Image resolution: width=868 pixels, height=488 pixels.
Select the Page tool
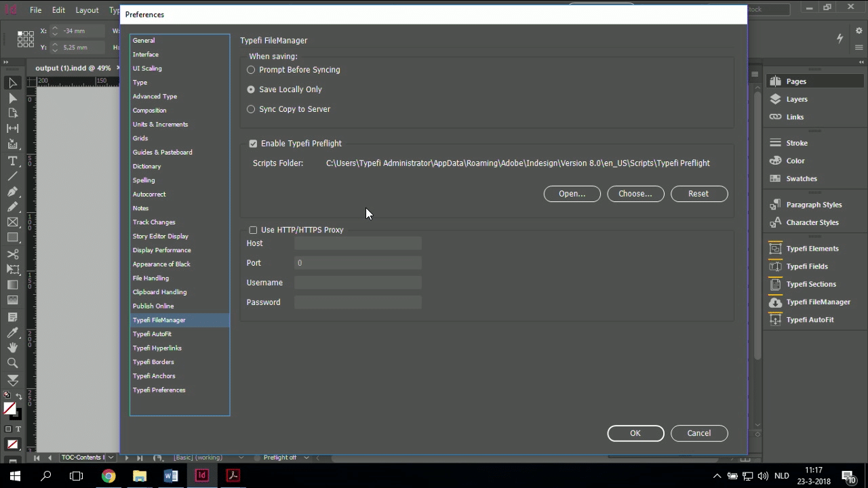coord(12,113)
